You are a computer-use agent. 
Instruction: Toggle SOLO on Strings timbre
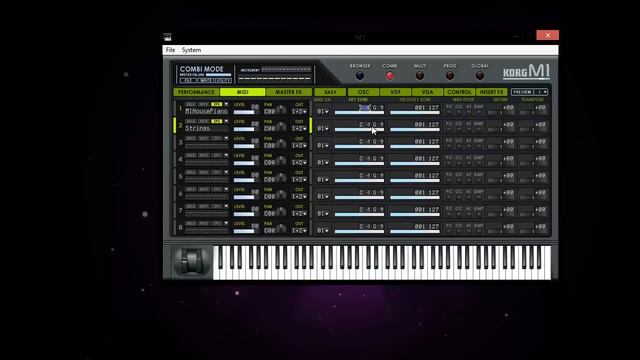(x=191, y=122)
